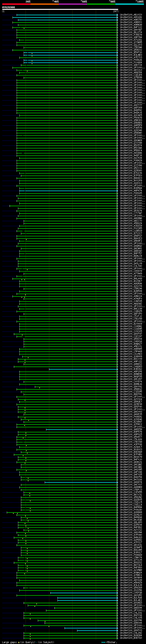Go to UniRef100_P10664 label
This screenshot has height=644, width=146.
click(131, 63)
